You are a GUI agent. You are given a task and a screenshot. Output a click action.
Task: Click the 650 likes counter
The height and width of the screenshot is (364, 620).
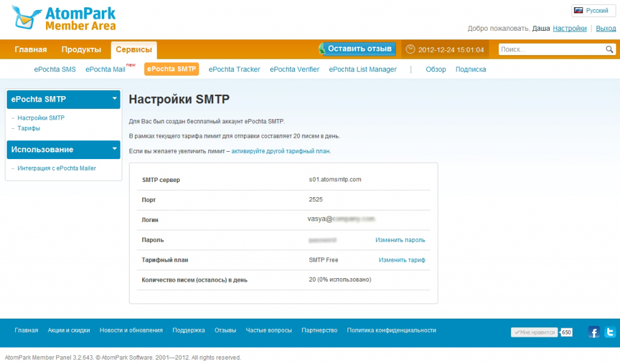click(x=566, y=333)
